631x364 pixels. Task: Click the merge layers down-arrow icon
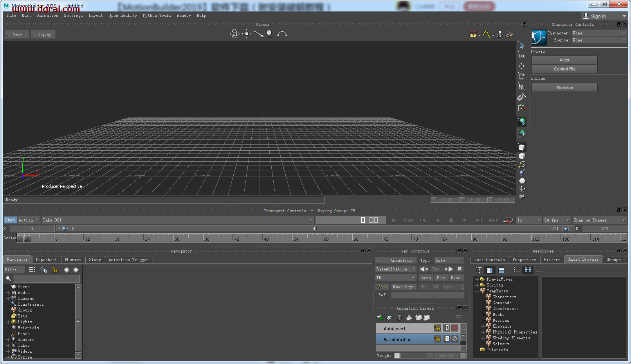409,317
